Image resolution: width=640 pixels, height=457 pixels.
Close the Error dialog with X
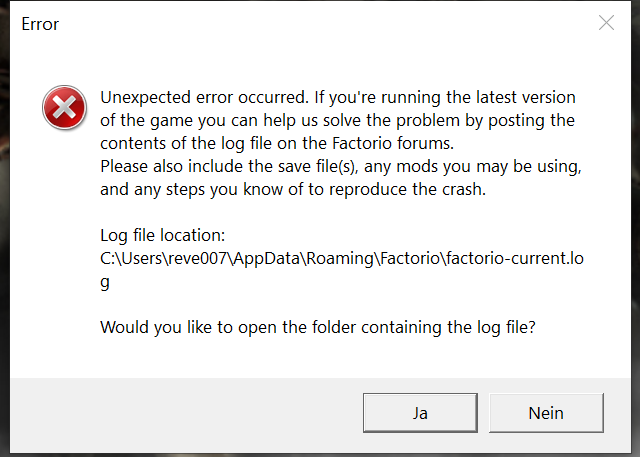(606, 23)
